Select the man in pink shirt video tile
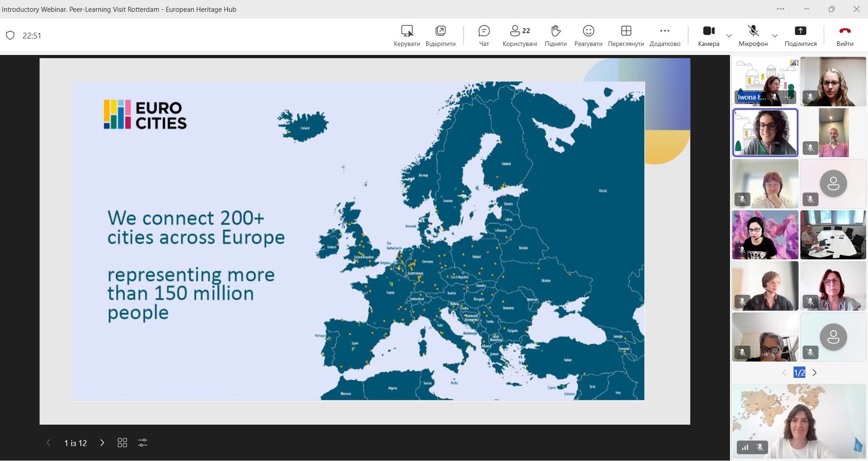This screenshot has width=868, height=461. (x=833, y=132)
